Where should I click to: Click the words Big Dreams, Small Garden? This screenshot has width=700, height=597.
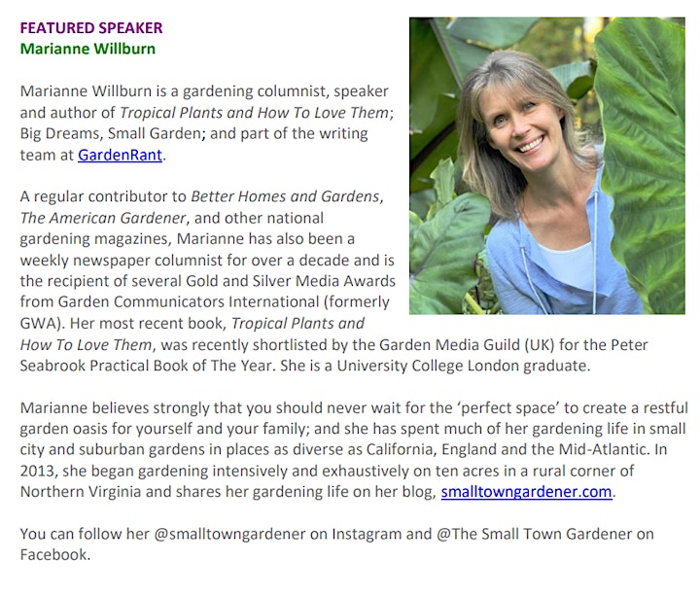click(x=110, y=133)
